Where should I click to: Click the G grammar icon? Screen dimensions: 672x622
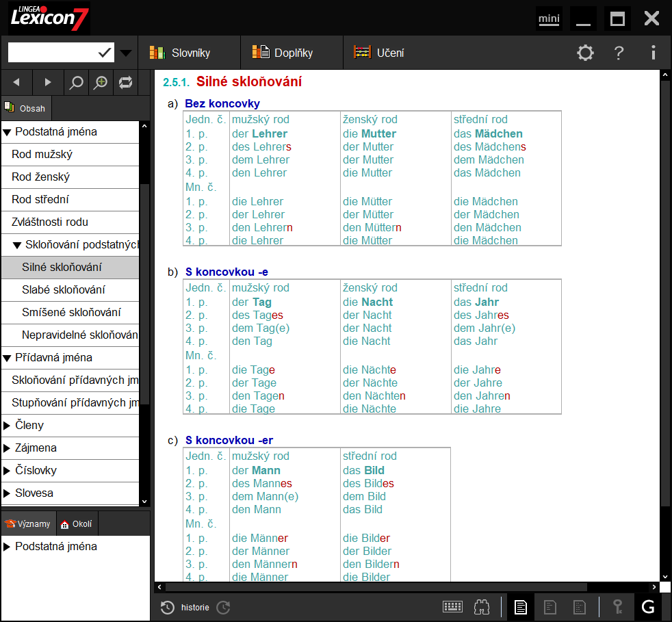click(x=647, y=608)
